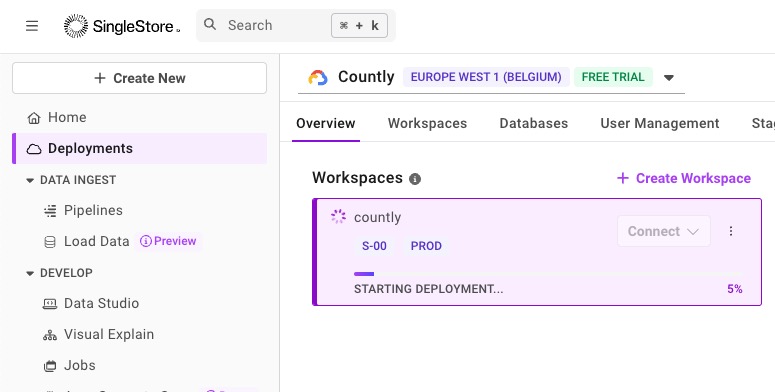Click the SingleStore logo
The width and height of the screenshot is (775, 392).
pyautogui.click(x=122, y=26)
